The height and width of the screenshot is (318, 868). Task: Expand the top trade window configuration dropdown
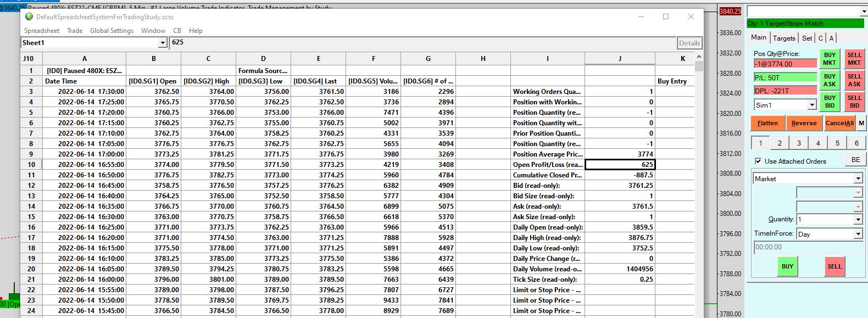(x=864, y=12)
